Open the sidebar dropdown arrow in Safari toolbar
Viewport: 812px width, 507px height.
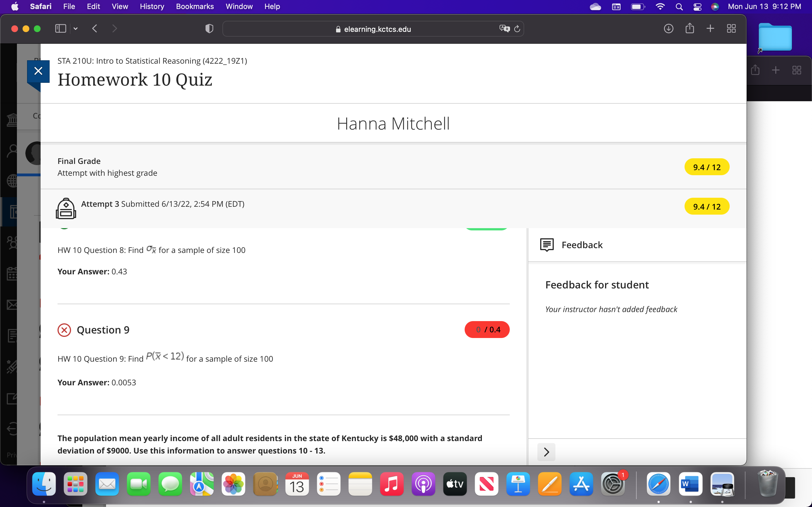[x=76, y=28]
